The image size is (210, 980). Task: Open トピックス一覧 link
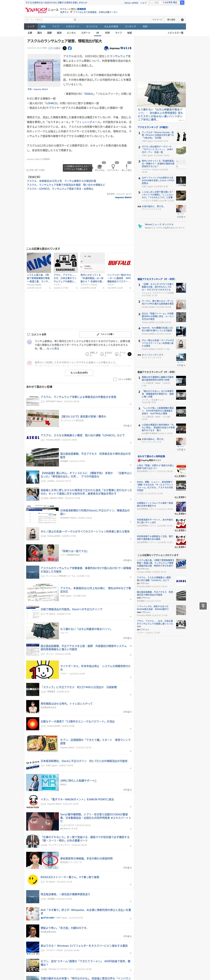[x=175, y=33]
